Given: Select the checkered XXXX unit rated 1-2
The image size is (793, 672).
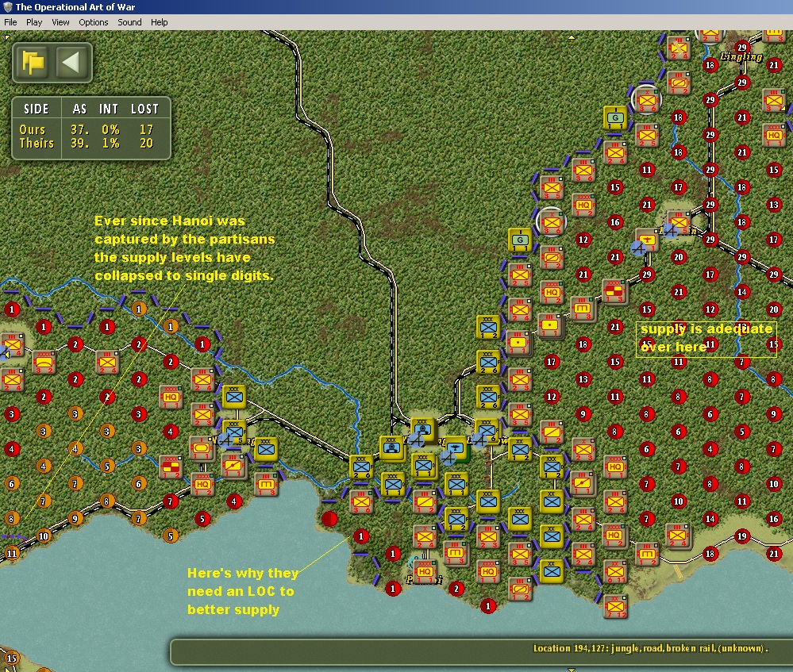Looking at the screenshot, I should [171, 467].
